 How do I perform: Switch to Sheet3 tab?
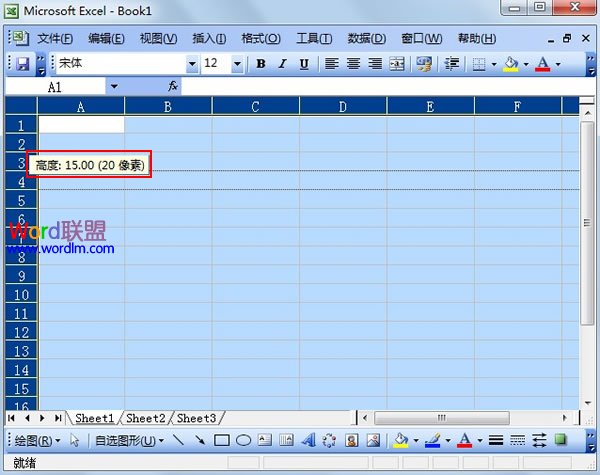point(196,418)
